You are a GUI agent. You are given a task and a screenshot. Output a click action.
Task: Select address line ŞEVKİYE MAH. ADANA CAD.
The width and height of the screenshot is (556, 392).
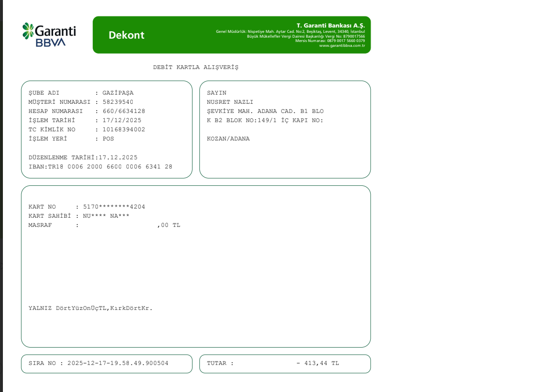pos(265,112)
